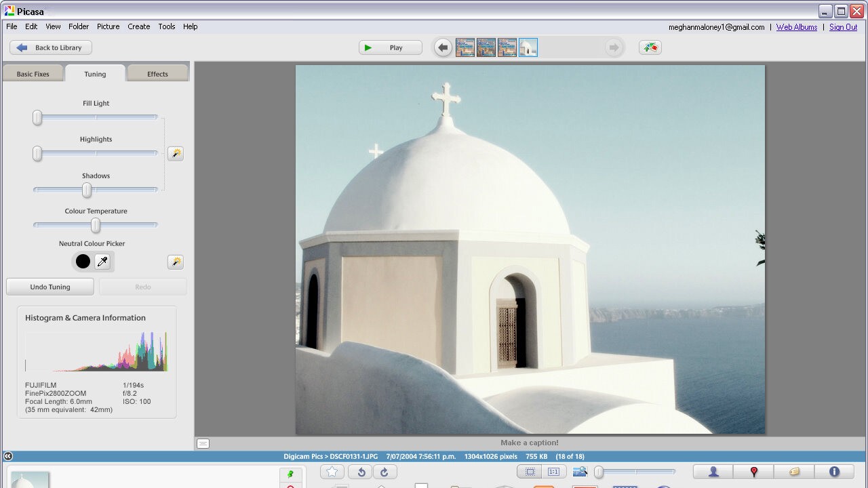The height and width of the screenshot is (488, 868).
Task: Open the Tags panel icon
Action: coord(794,472)
